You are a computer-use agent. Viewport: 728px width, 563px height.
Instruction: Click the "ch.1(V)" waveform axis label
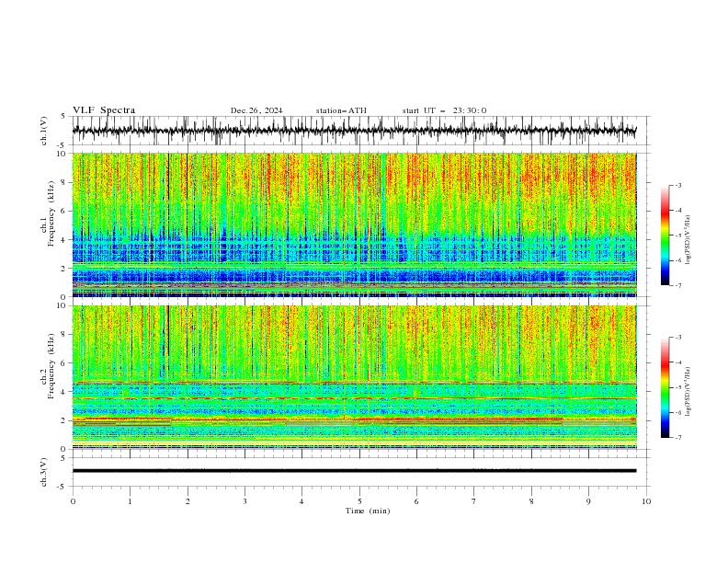pyautogui.click(x=43, y=131)
